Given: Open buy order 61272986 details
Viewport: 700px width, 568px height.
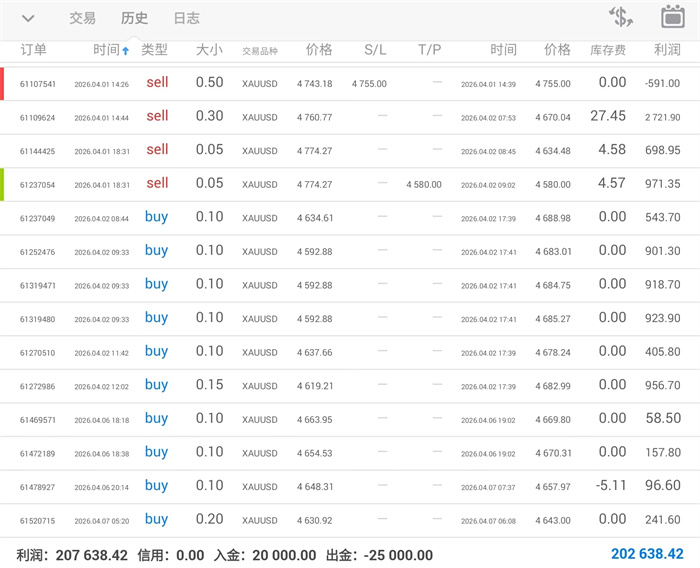Looking at the screenshot, I should coord(350,385).
